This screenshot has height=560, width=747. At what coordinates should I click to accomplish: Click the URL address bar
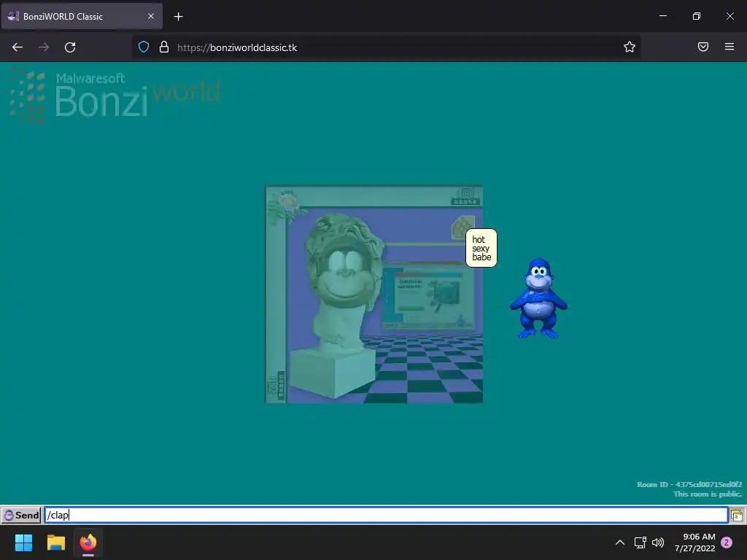[x=386, y=47]
